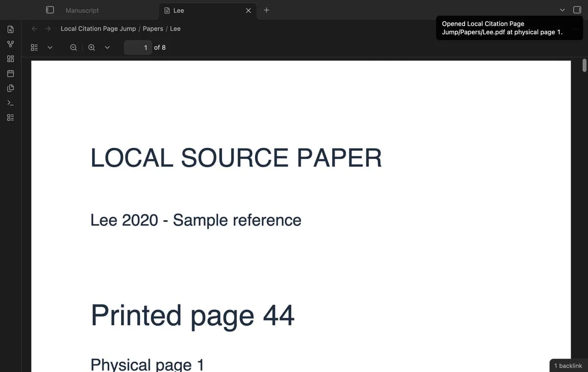Open daily note calendar icon

tap(10, 74)
